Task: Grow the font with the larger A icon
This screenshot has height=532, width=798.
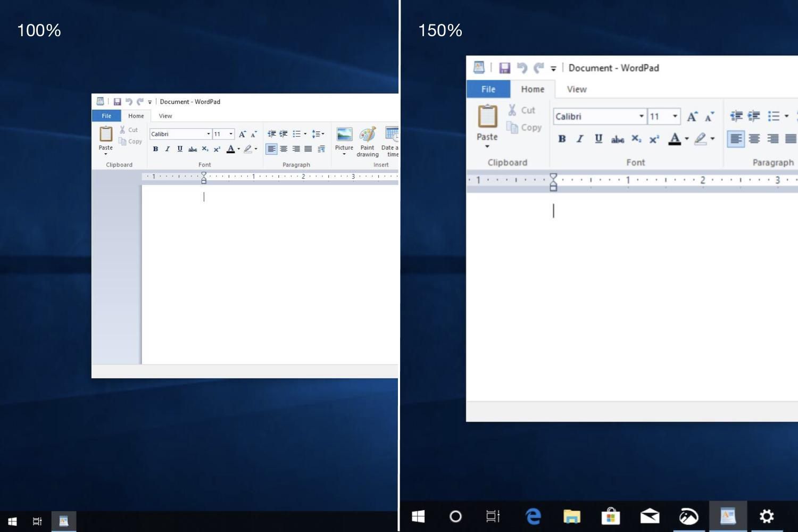Action: pos(691,116)
